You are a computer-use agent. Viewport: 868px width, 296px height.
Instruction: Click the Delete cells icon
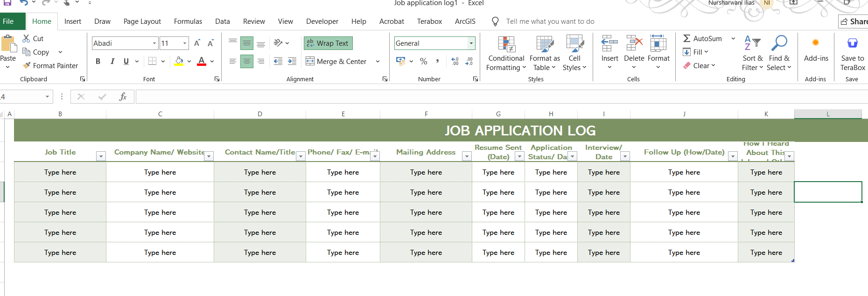click(x=634, y=44)
